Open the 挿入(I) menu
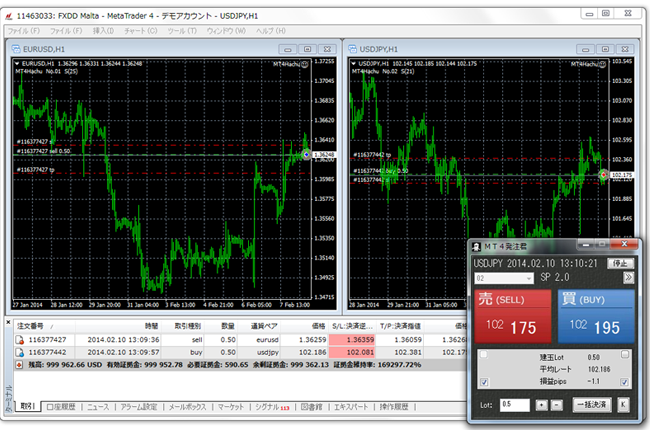 [x=103, y=31]
